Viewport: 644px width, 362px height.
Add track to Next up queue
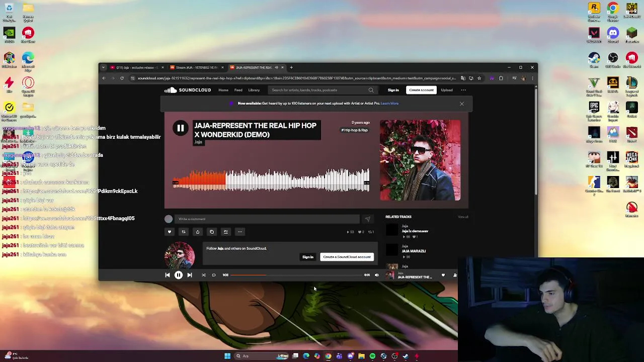pos(225,232)
